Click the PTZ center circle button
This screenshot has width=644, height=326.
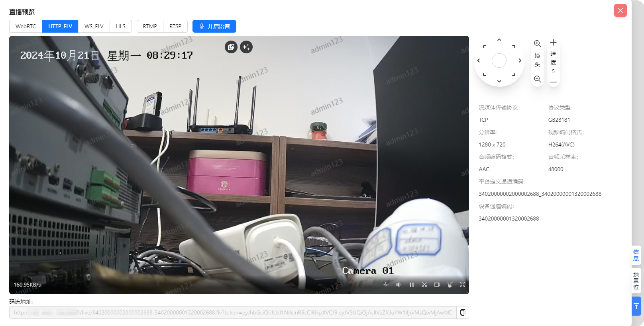[x=499, y=61]
